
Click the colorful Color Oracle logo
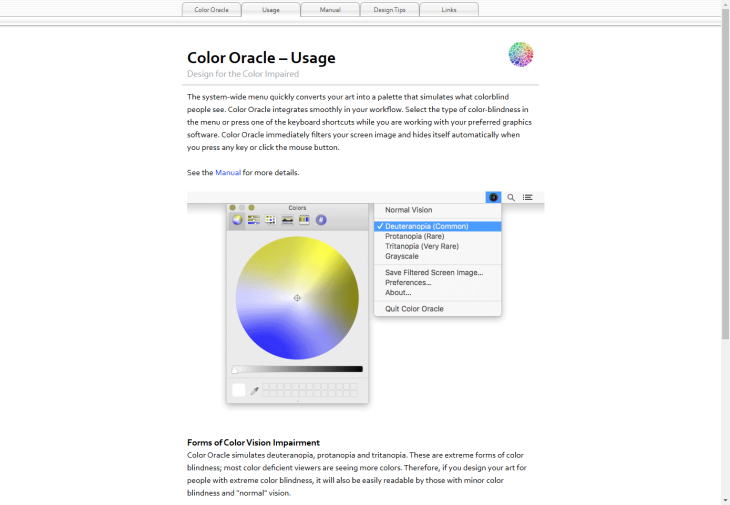tap(521, 54)
